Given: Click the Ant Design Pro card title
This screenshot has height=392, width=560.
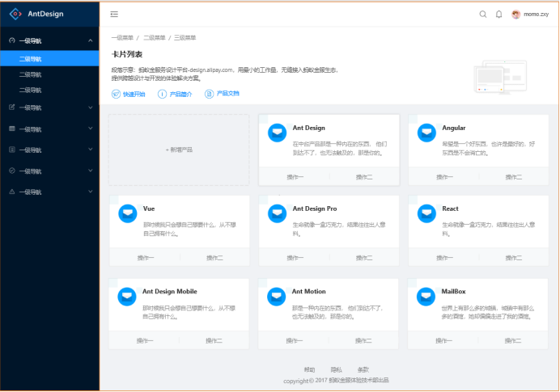Looking at the screenshot, I should 315,209.
